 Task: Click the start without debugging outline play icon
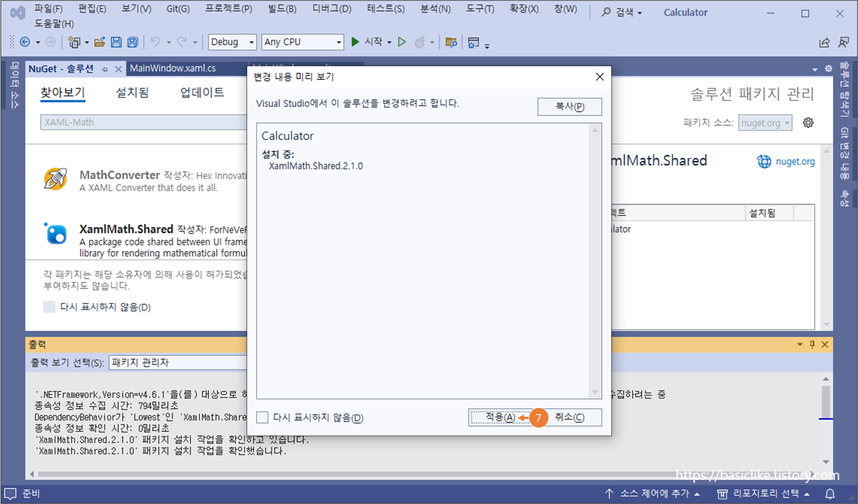[x=402, y=42]
